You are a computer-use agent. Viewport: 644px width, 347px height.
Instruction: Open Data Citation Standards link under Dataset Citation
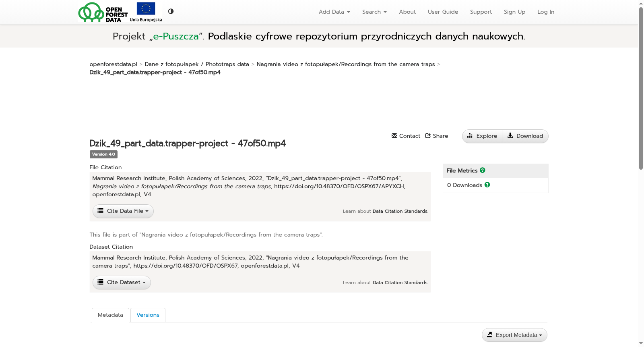[x=400, y=283]
